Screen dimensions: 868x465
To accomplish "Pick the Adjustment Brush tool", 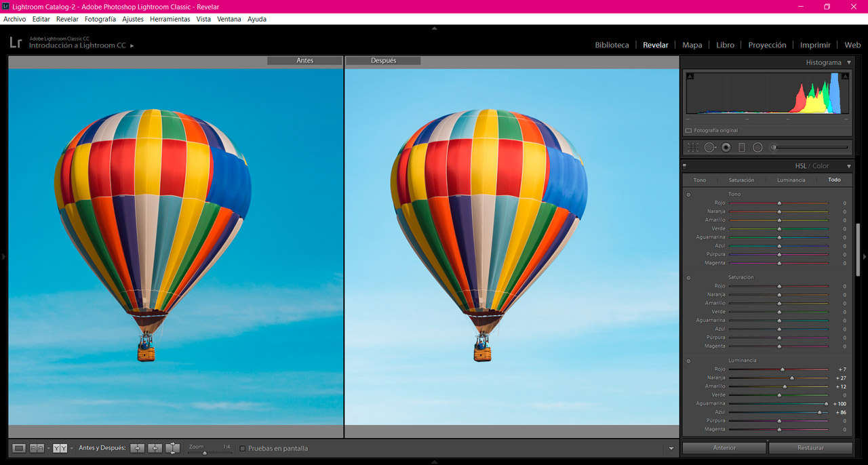I will [x=774, y=146].
